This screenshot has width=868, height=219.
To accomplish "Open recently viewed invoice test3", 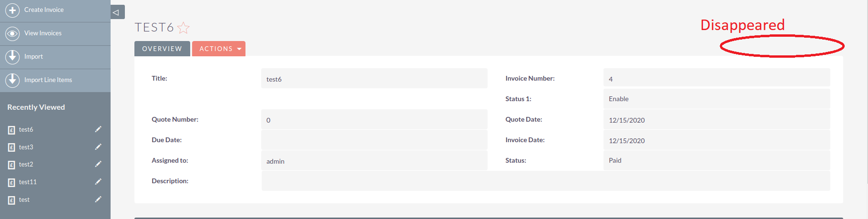I will [26, 147].
